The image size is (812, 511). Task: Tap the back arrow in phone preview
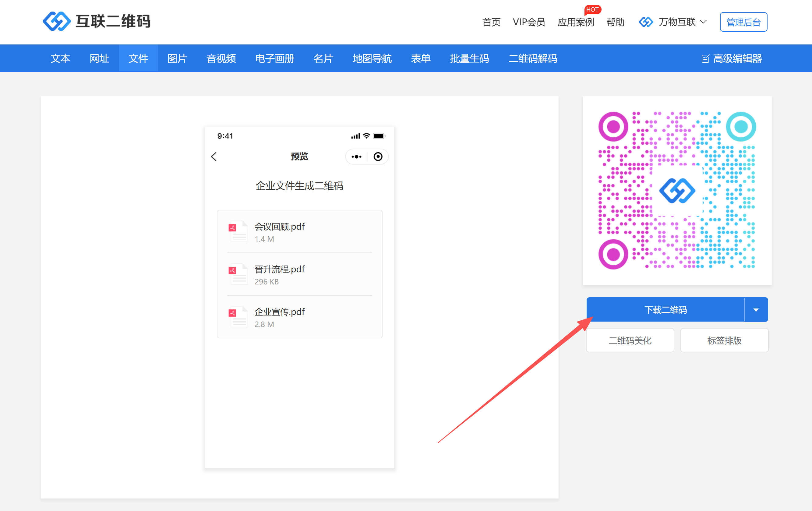(x=214, y=157)
